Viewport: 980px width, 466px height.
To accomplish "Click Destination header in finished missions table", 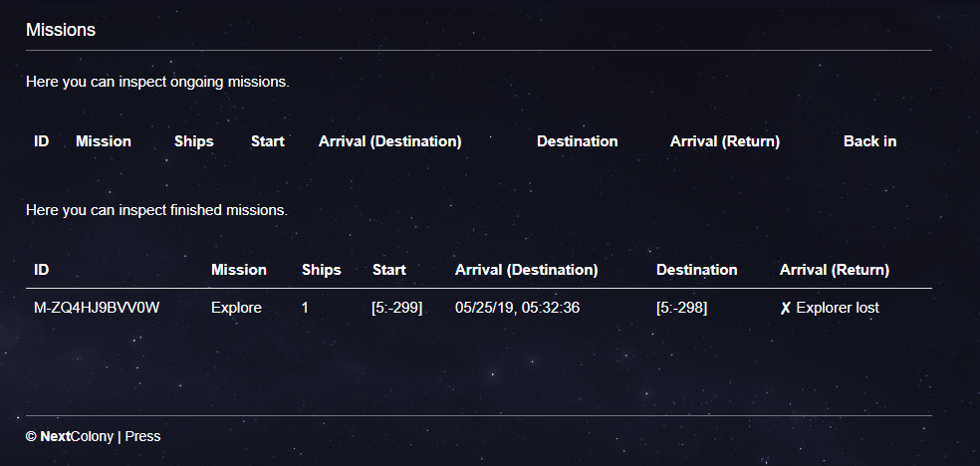I will pos(697,270).
